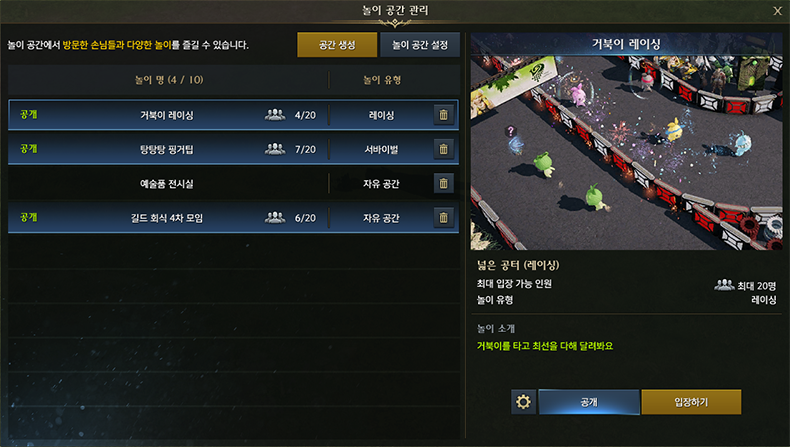The width and height of the screenshot is (790, 447).
Task: Click participants icon in 탕탕탕 핑거팁 row
Action: pyautogui.click(x=275, y=149)
